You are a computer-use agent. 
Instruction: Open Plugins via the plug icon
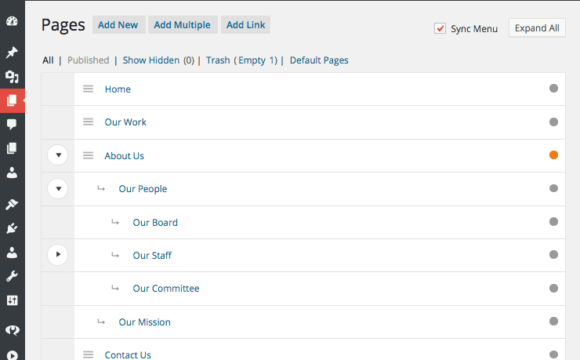12,228
